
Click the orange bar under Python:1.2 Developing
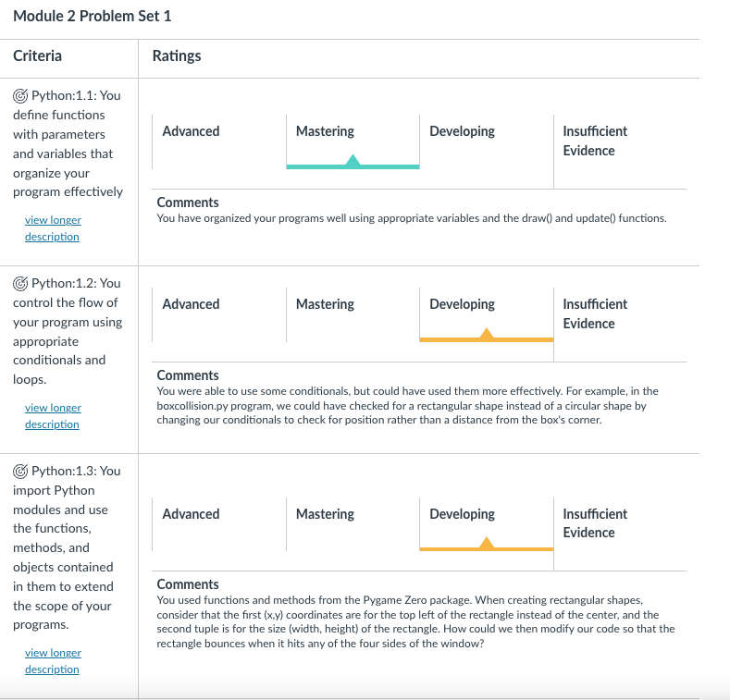[444, 339]
